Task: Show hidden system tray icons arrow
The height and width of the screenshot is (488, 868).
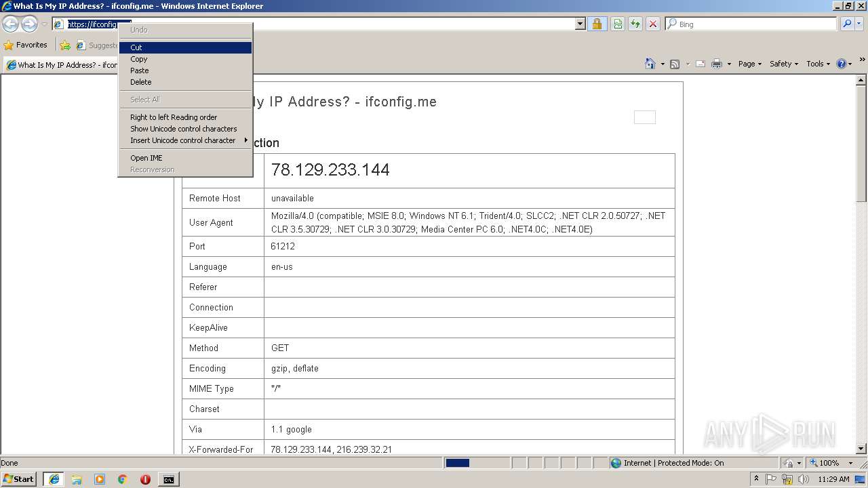Action: (756, 479)
